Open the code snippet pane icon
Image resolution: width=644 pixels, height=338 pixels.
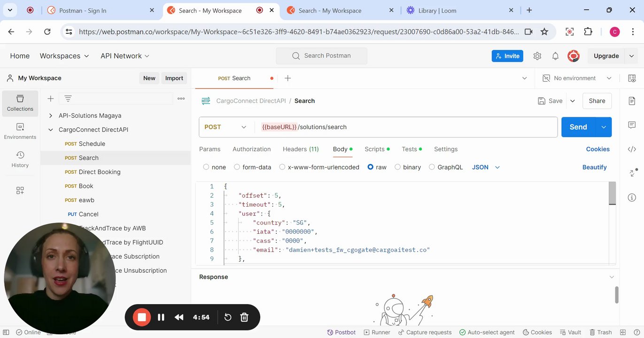click(x=632, y=149)
